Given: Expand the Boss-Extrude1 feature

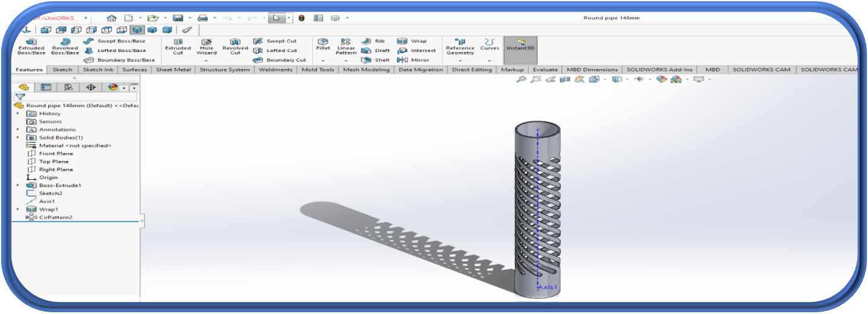Looking at the screenshot, I should [18, 185].
